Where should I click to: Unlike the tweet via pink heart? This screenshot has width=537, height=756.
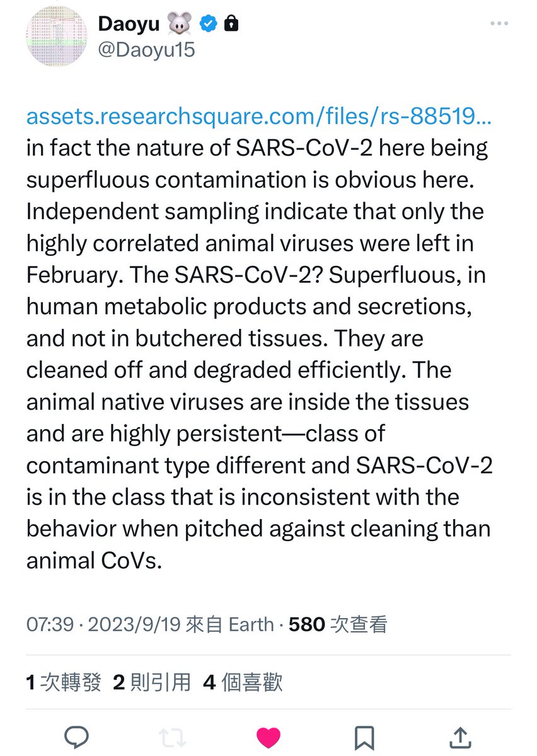pyautogui.click(x=268, y=735)
